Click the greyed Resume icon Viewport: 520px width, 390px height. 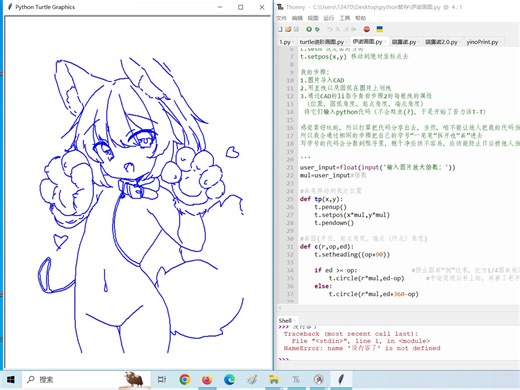(x=354, y=29)
